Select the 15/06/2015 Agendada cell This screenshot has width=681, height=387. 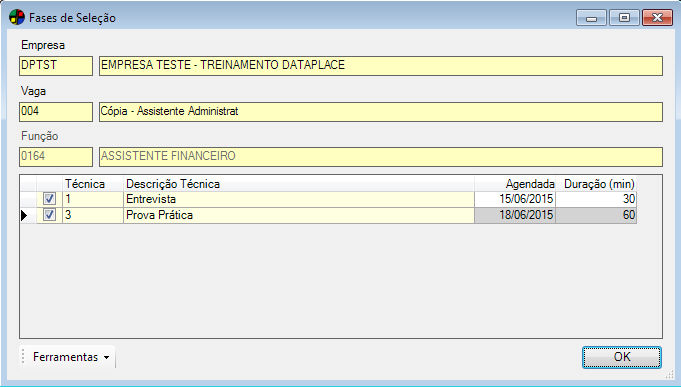[x=515, y=199]
